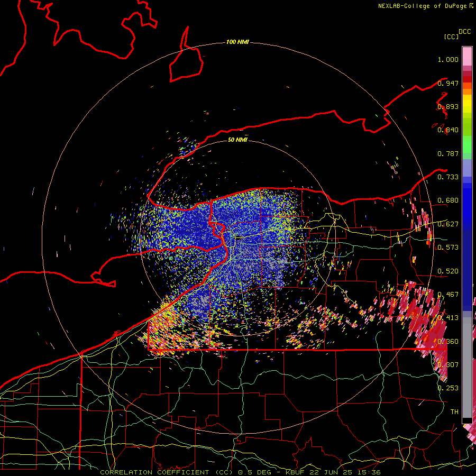The height and width of the screenshot is (476, 476).
Task: Click the 0.787 scale value
Action: click(448, 153)
